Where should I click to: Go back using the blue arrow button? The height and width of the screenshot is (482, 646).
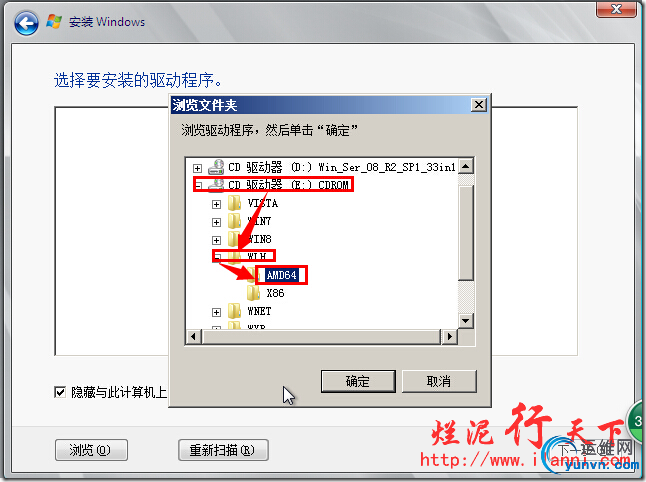point(26,23)
